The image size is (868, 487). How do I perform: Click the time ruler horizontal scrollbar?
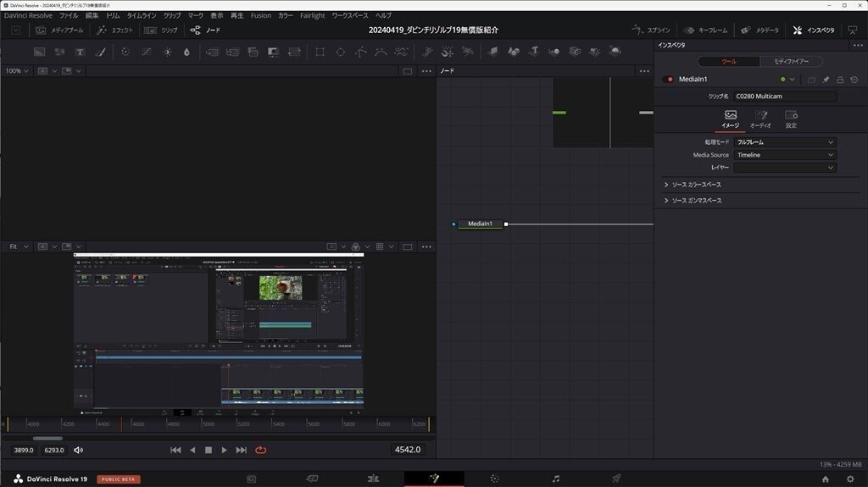point(47,439)
